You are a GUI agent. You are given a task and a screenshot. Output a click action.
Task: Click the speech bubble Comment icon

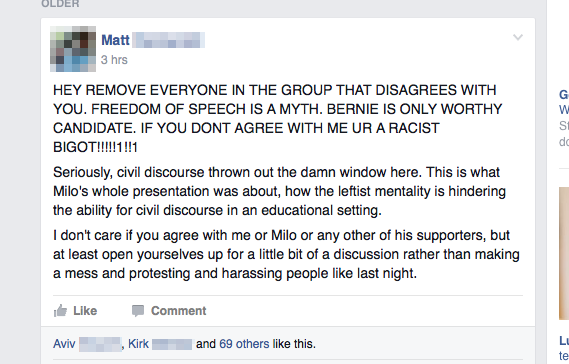[138, 311]
